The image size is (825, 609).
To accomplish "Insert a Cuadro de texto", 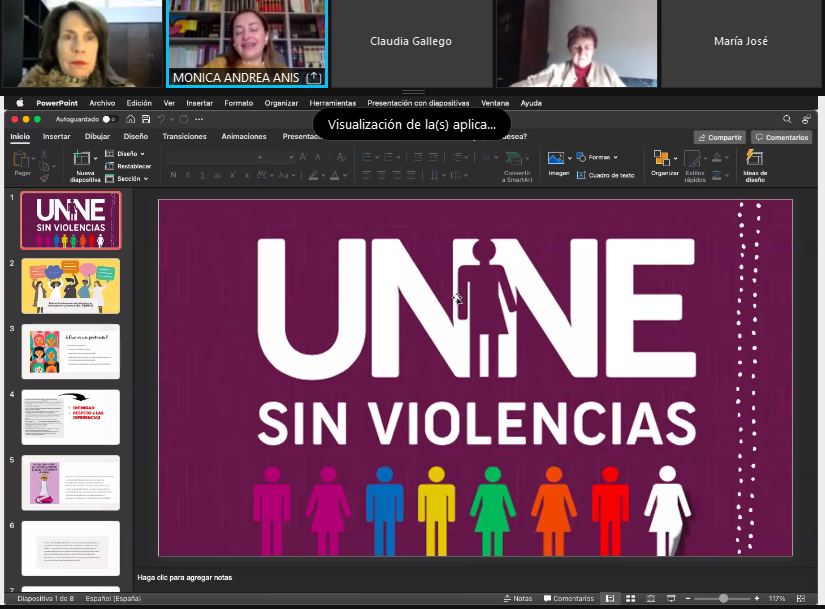I will (605, 175).
